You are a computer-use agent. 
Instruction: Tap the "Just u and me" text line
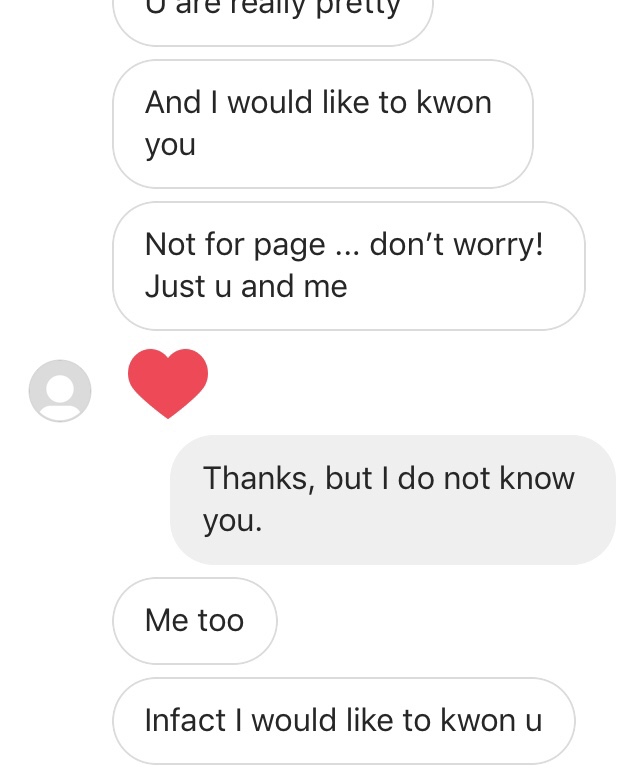pyautogui.click(x=246, y=287)
